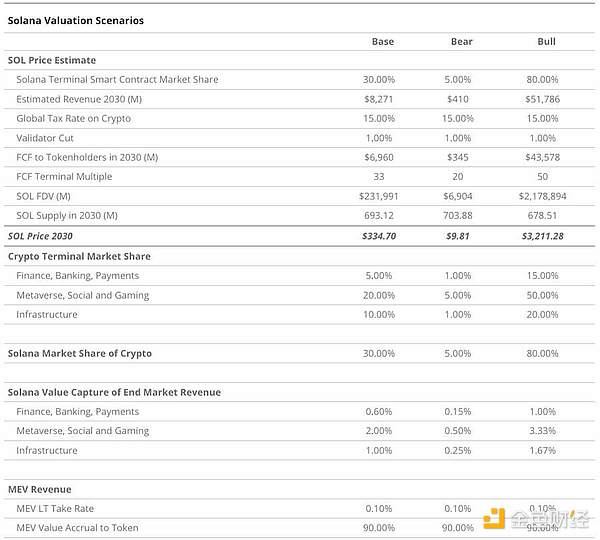Select the Bear column header
Screen dimensions: 600x540
(x=461, y=41)
